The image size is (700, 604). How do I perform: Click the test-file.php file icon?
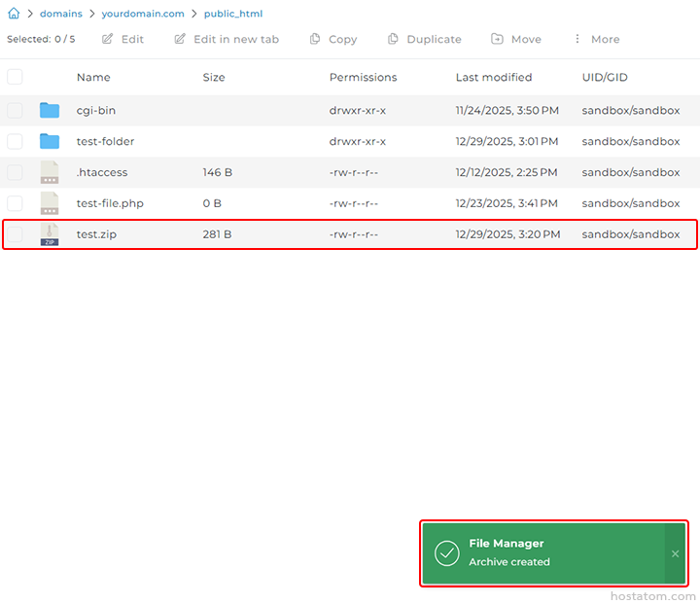50,203
